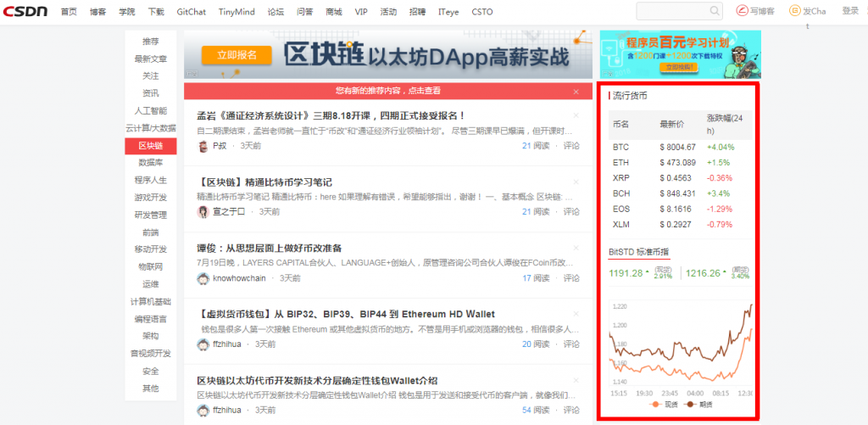The height and width of the screenshot is (425, 868).
Task: Click 登录 in the header
Action: pyautogui.click(x=850, y=11)
